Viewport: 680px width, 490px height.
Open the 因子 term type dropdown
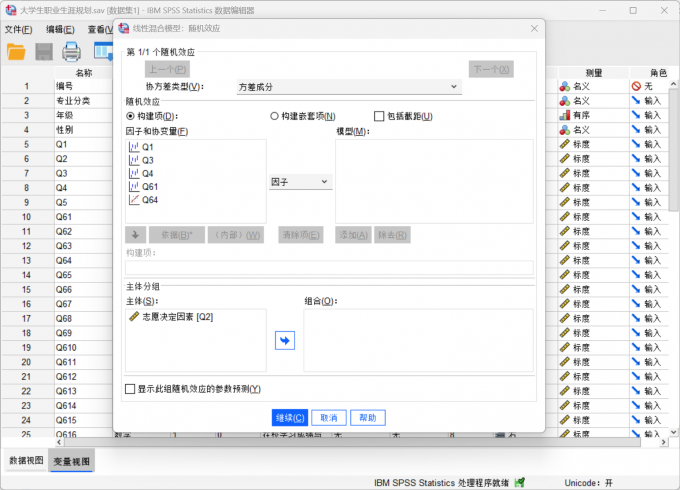pos(301,182)
